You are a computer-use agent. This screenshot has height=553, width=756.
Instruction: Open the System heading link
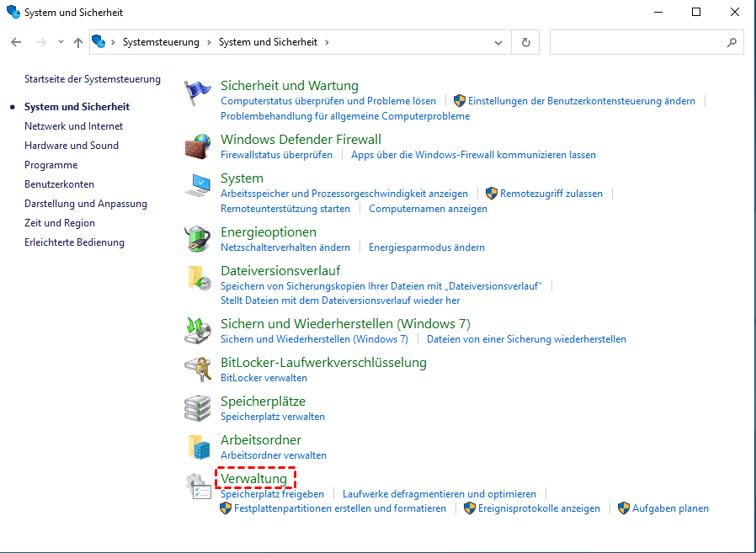pos(242,178)
